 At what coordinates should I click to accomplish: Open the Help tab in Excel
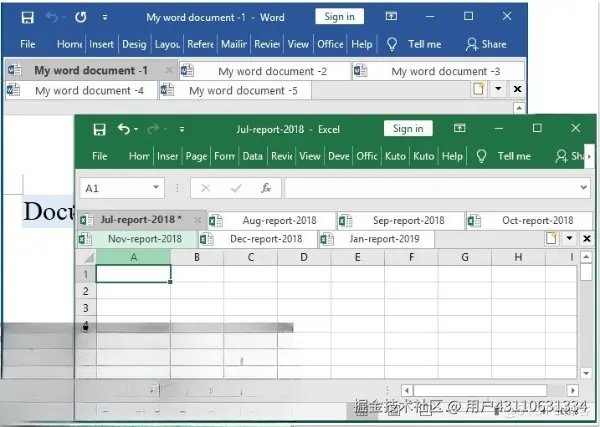452,156
